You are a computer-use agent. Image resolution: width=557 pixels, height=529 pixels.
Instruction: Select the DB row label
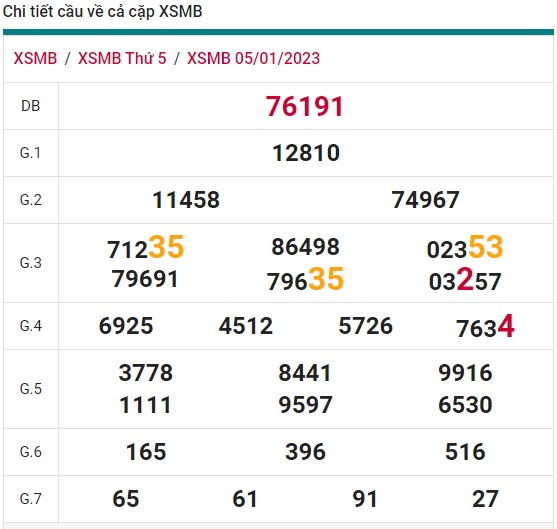pos(31,106)
